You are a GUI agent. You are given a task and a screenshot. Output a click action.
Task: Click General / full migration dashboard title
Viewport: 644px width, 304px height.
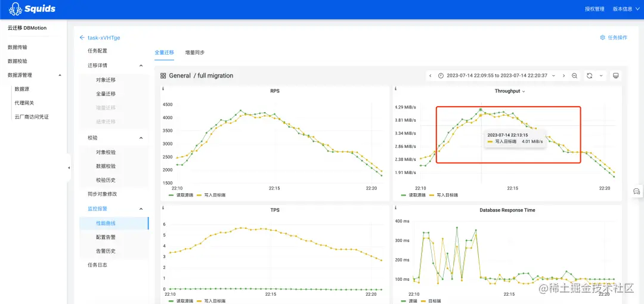202,76
